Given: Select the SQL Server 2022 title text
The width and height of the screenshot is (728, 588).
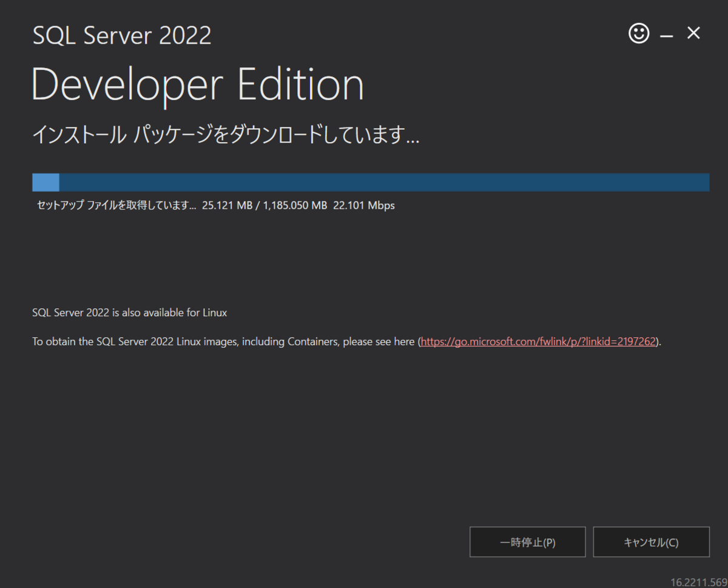Looking at the screenshot, I should 121,35.
